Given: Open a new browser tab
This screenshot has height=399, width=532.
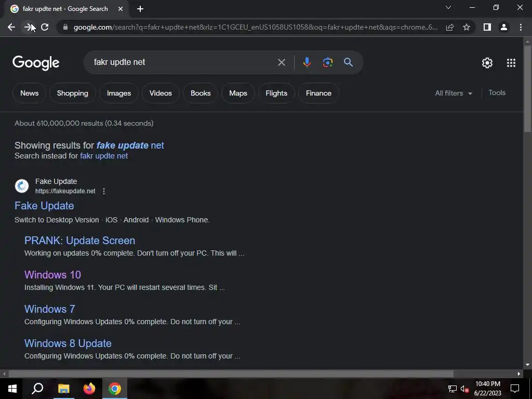Looking at the screenshot, I should (140, 9).
